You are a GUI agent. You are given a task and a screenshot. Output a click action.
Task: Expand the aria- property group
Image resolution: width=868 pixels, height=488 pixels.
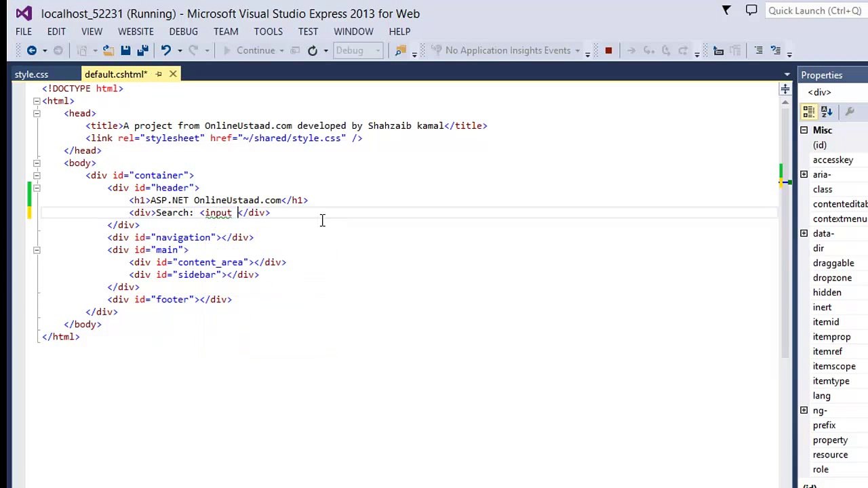804,175
